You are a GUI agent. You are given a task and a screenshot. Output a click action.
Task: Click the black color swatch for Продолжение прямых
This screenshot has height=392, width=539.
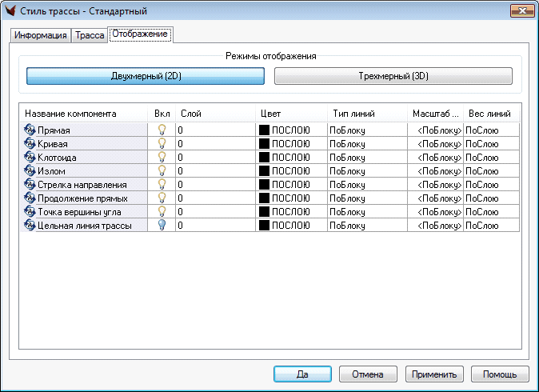click(x=265, y=198)
